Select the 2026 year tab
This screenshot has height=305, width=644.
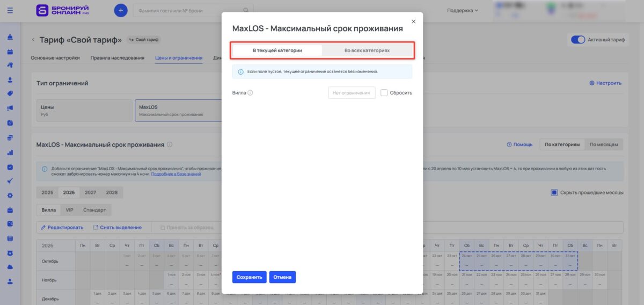(69, 192)
